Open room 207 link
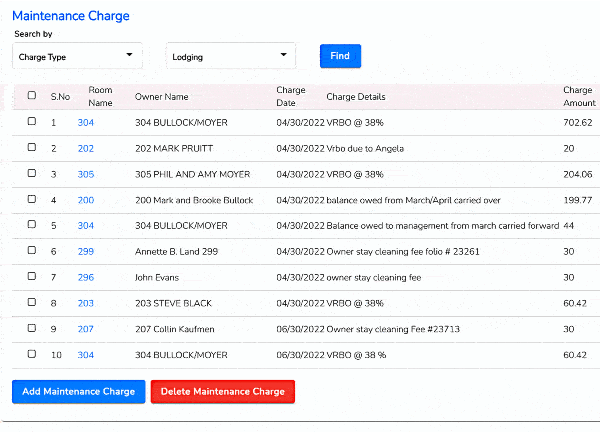Image resolution: width=600 pixels, height=432 pixels. point(86,329)
